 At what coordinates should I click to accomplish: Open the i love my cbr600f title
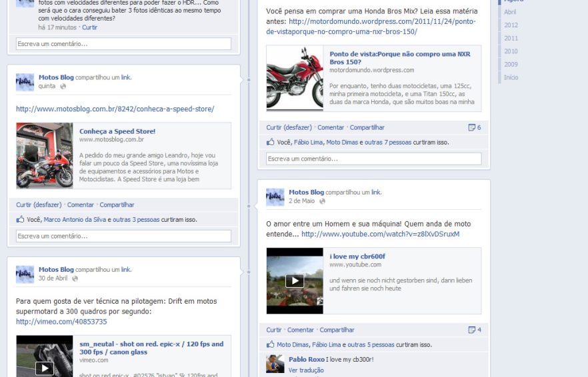[357, 256]
